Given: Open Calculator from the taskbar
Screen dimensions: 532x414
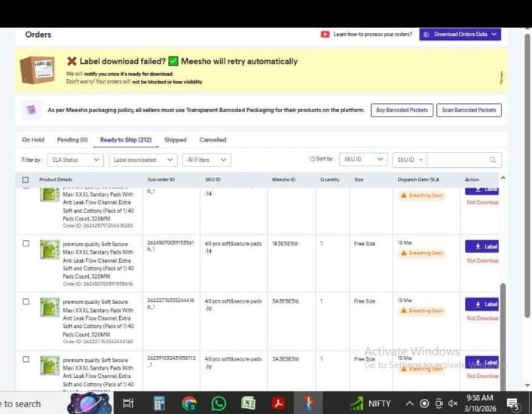Looking at the screenshot, I should coord(159,403).
